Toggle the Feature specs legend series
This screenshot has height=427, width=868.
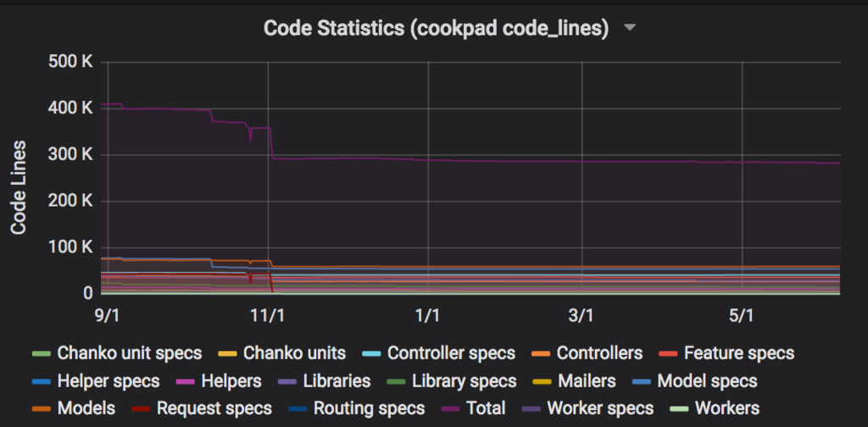click(x=739, y=353)
